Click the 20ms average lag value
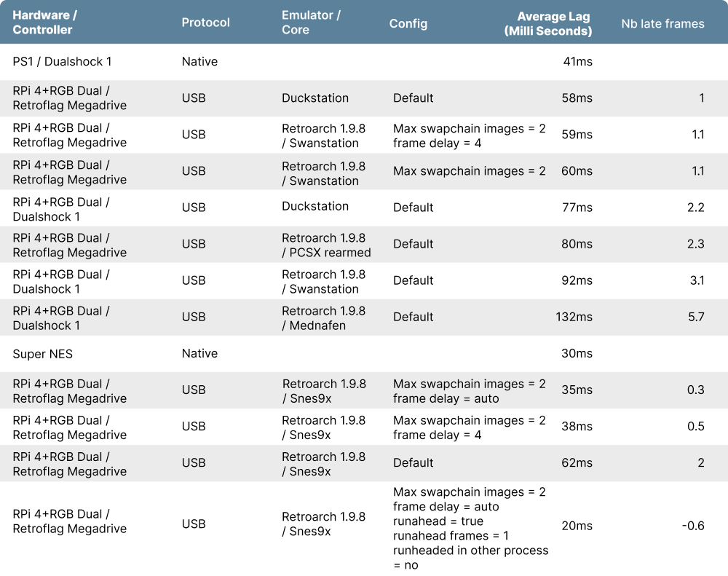Image resolution: width=728 pixels, height=576 pixels. tap(577, 526)
